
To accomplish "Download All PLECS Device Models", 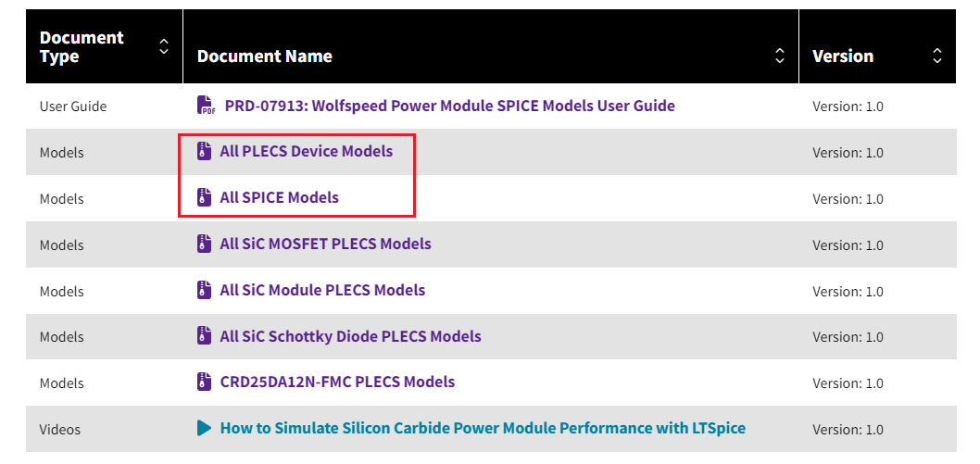I will [306, 151].
